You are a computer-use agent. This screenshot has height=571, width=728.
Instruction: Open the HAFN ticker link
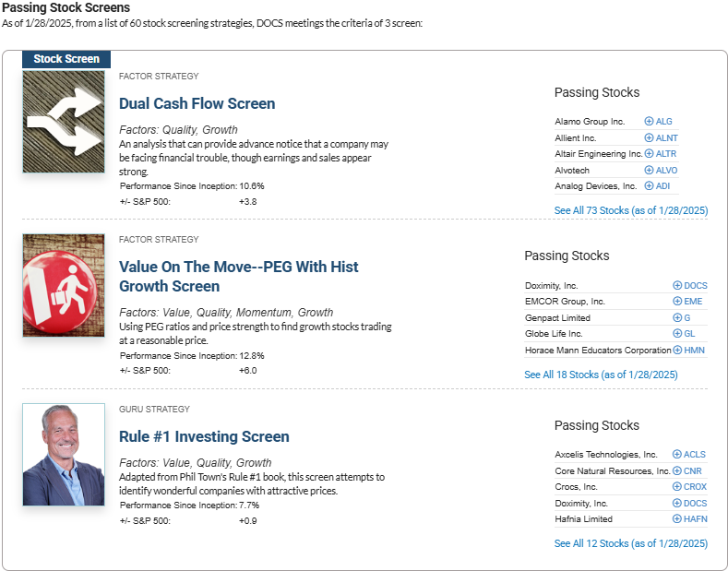(696, 519)
